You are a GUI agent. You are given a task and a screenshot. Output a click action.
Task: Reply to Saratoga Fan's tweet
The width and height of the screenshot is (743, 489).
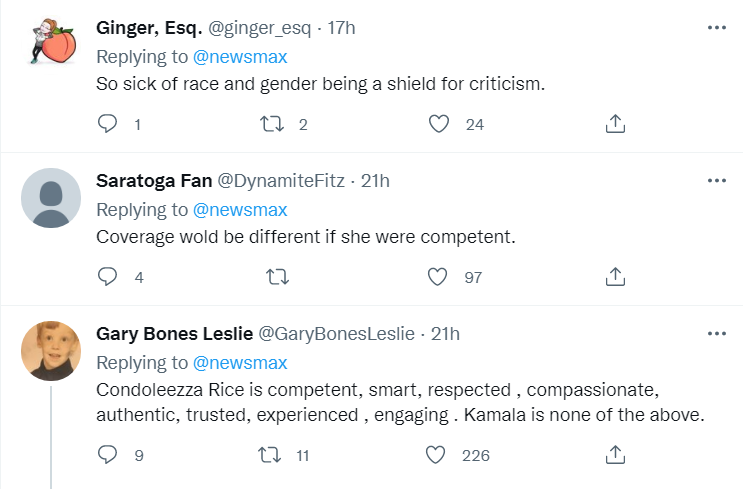click(108, 277)
